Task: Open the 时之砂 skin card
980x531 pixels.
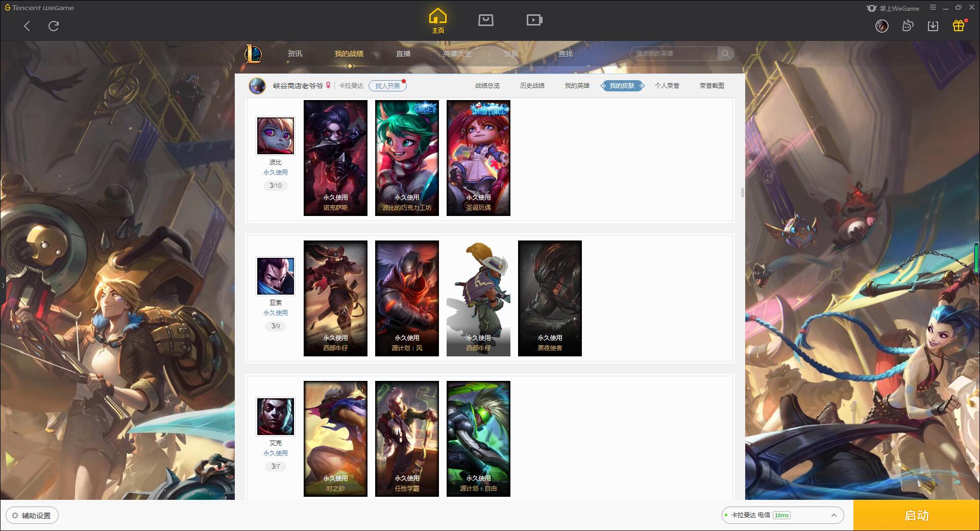Action: (x=335, y=439)
